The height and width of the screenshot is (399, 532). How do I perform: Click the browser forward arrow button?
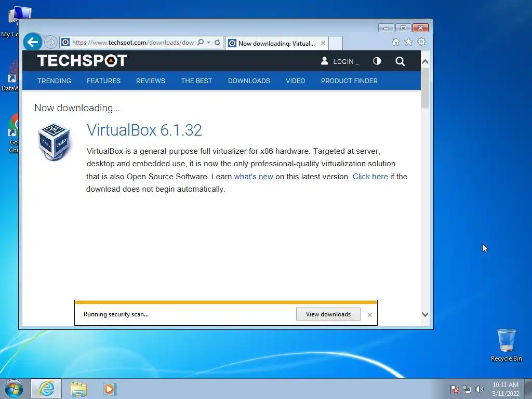50,42
